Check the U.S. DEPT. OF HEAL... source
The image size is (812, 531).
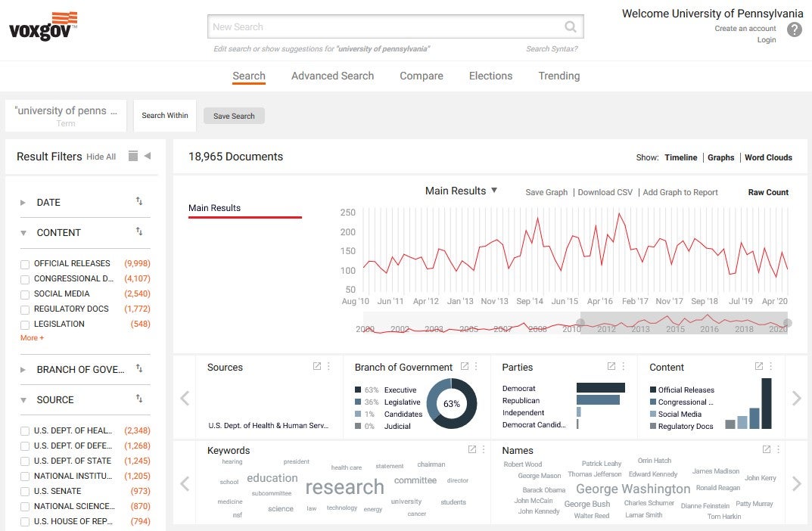click(25, 431)
